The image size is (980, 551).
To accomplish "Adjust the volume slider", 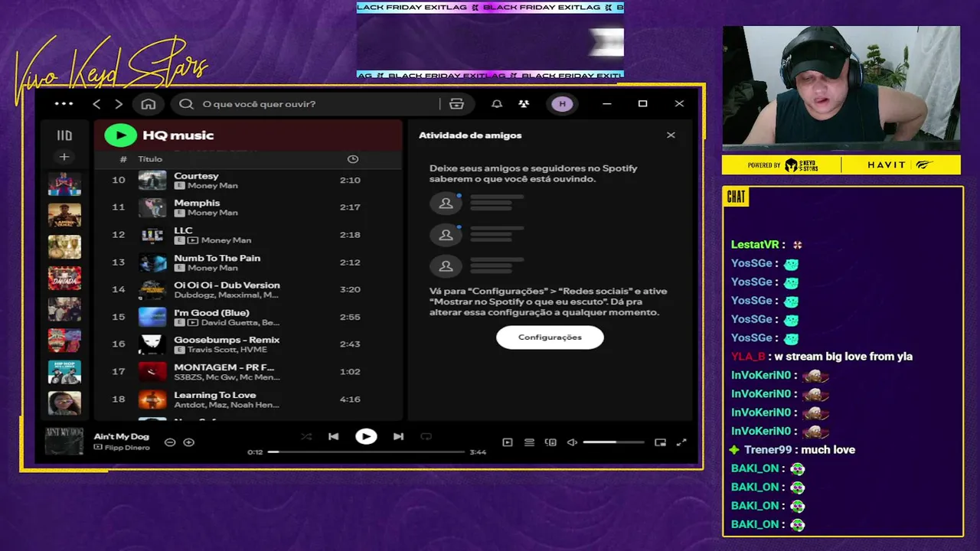I will (x=613, y=442).
